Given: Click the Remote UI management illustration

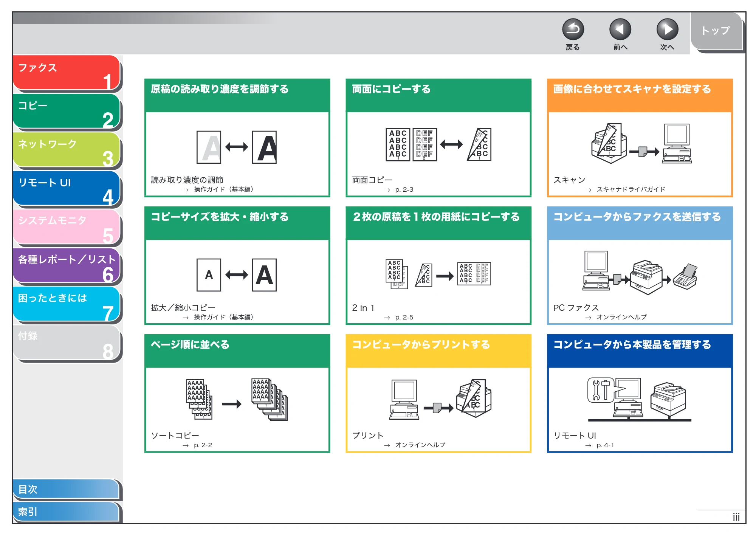Looking at the screenshot, I should point(640,400).
